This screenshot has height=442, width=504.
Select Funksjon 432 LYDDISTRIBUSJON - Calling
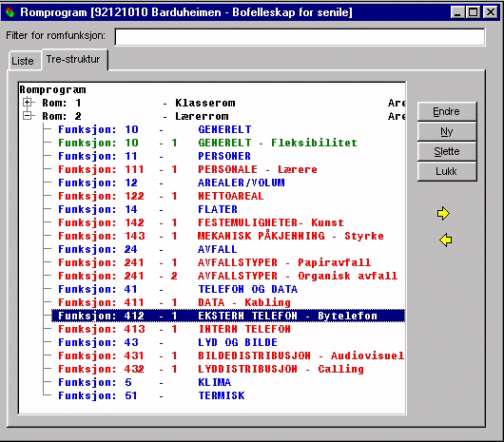[x=211, y=369]
